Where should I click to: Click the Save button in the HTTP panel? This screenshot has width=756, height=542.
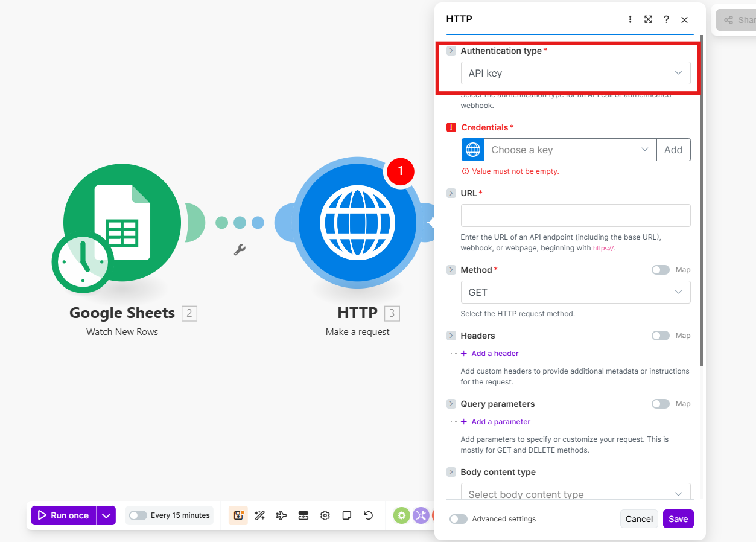(x=678, y=518)
